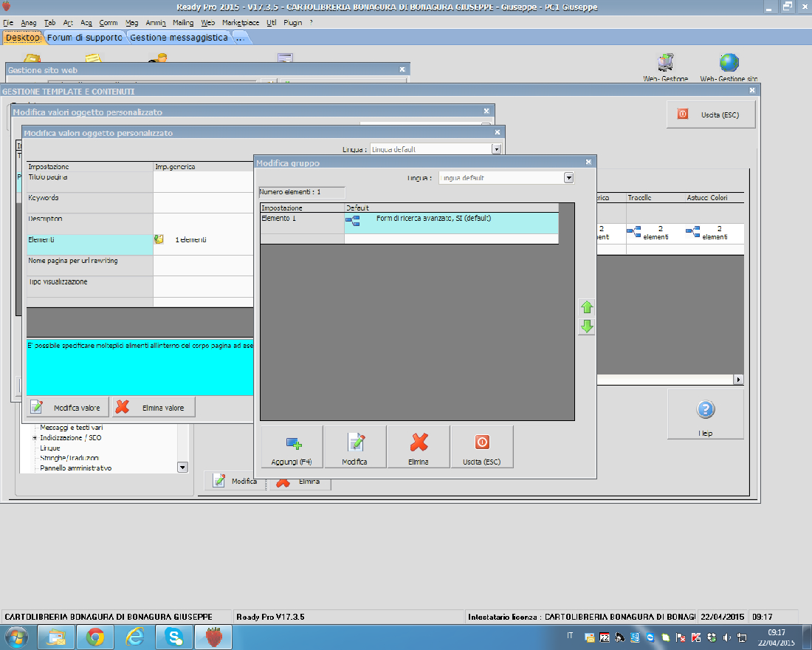812x650 pixels.
Task: Click the Elimina button in Modifica gruppo
Action: (419, 448)
